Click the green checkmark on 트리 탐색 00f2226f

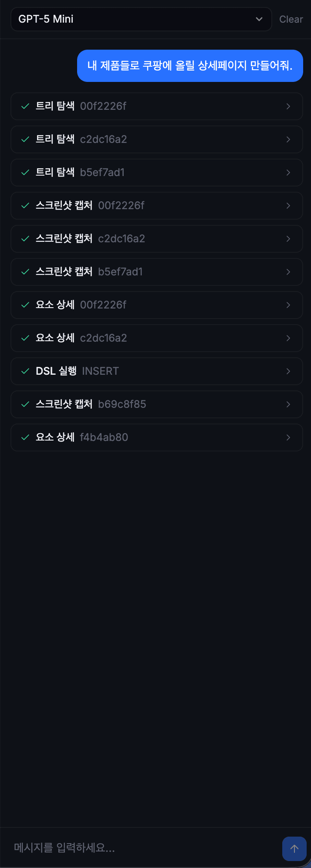[x=25, y=106]
